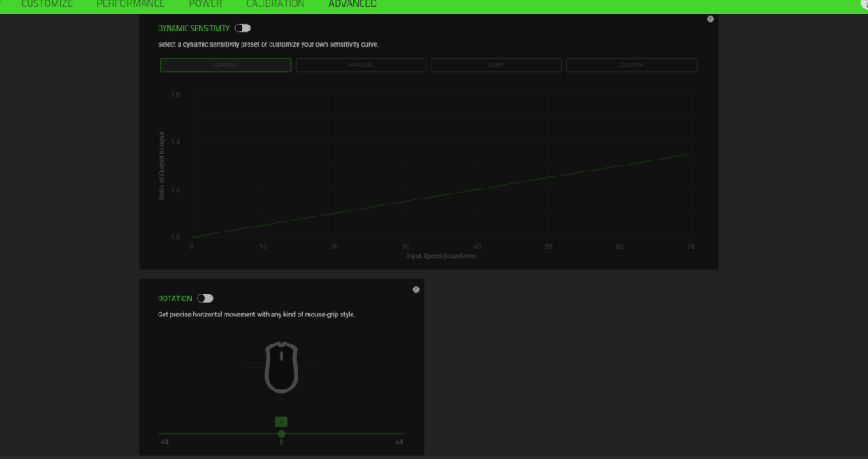This screenshot has height=459, width=868.
Task: Select the Advanced tab
Action: (353, 4)
